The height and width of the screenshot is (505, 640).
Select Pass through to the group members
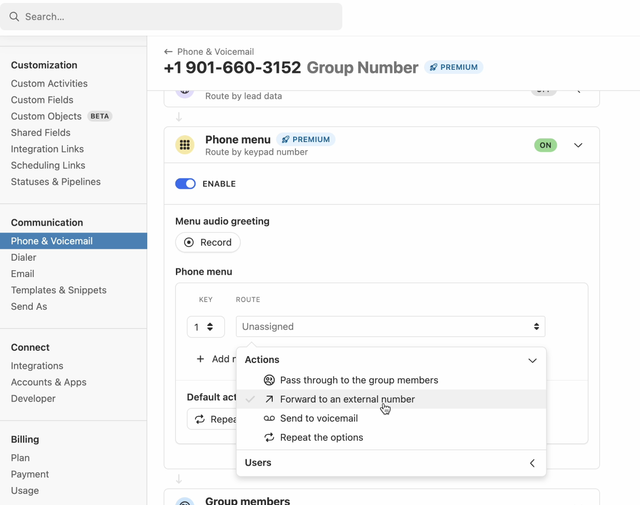click(x=391, y=380)
